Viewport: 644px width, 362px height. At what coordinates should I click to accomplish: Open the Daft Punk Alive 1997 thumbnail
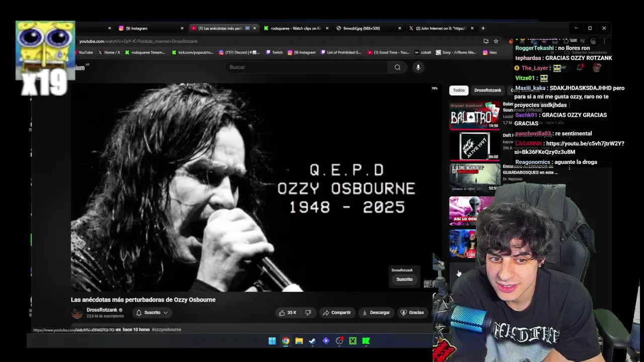tap(475, 146)
